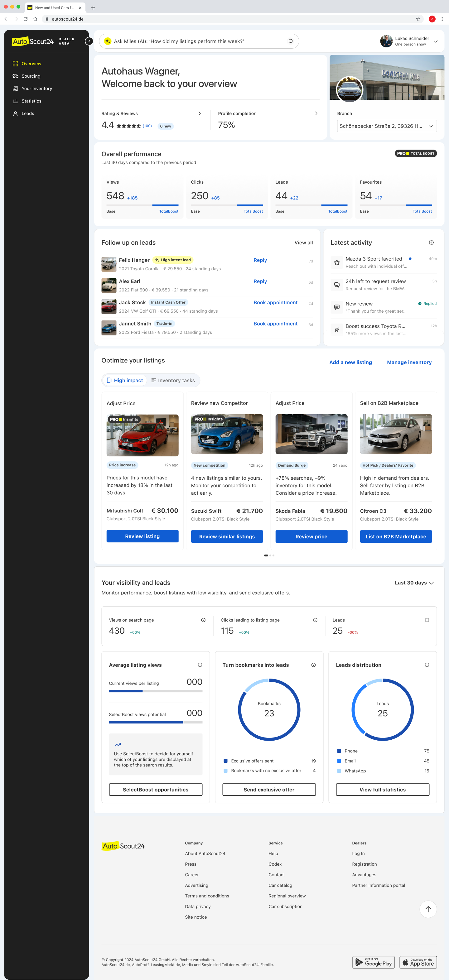
Task: Bookmark this page with the star icon
Action: click(x=418, y=19)
